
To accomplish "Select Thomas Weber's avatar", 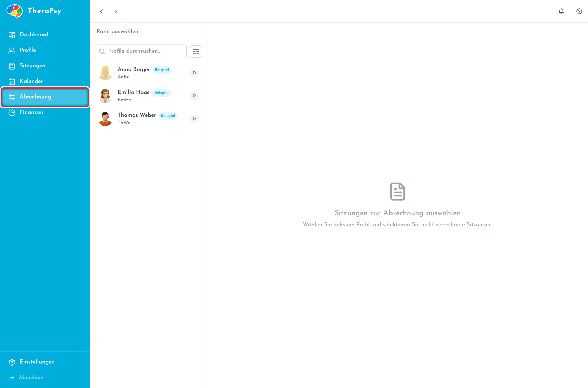I will point(105,119).
